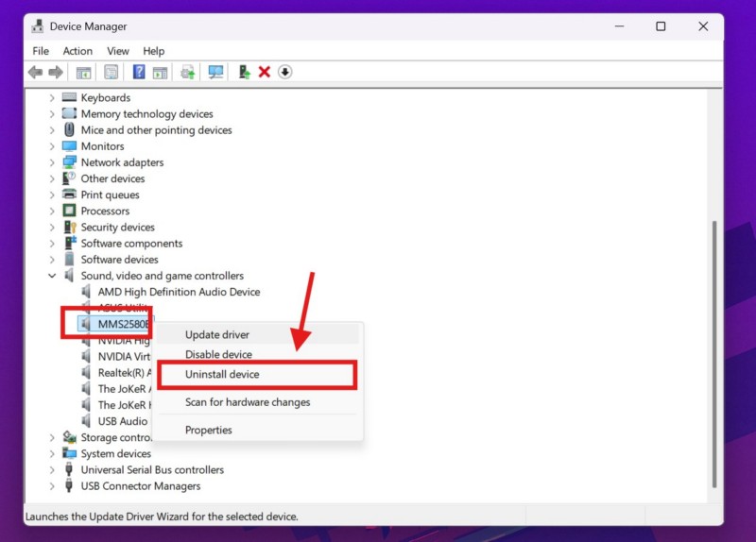Click Properties in the context menu

tap(209, 430)
